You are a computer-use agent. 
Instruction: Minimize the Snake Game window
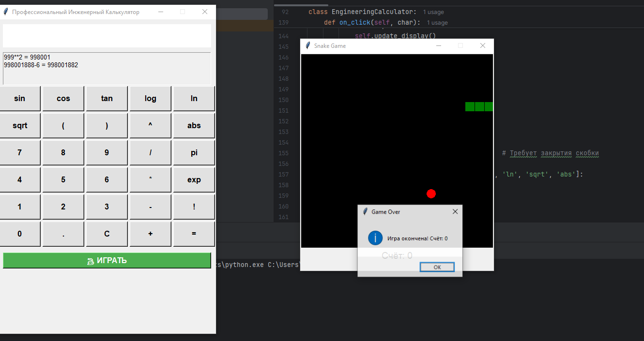tap(439, 45)
